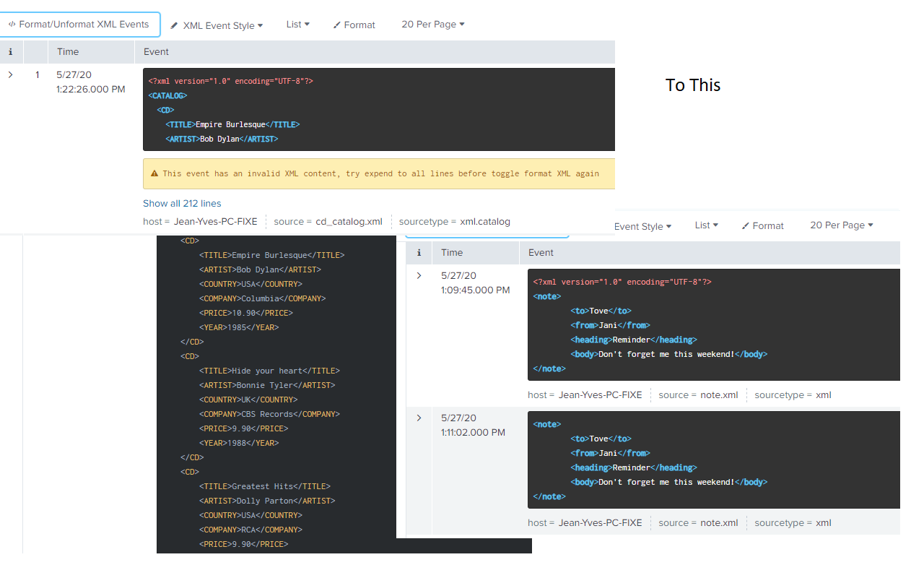The image size is (924, 578).
Task: Click sourcetype xml in the 1:11:02 event
Action: coord(824,522)
